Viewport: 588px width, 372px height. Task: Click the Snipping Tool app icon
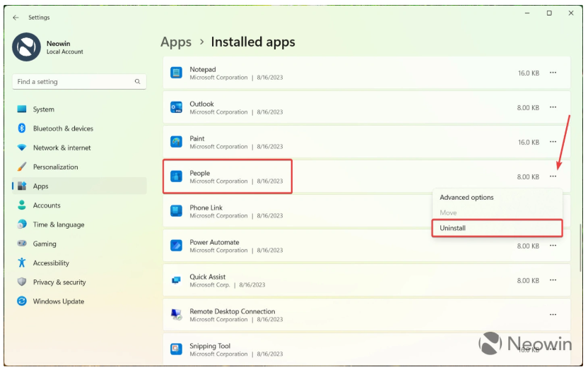[x=176, y=349]
